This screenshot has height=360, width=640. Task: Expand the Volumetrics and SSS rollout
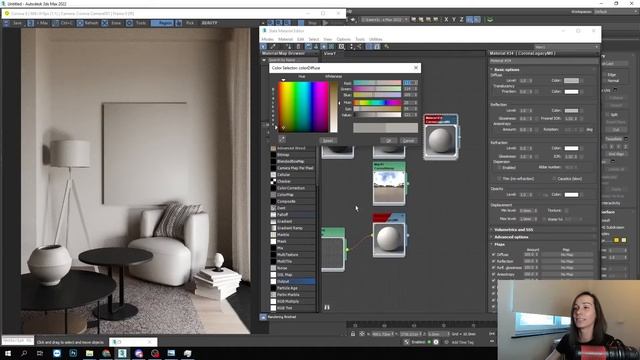(x=513, y=230)
